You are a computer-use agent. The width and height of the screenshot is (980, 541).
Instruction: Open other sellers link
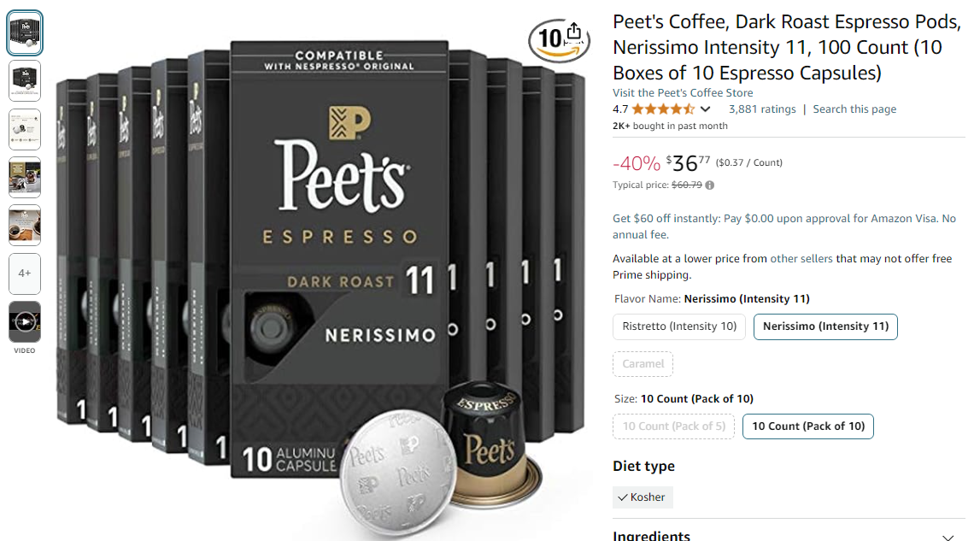point(801,258)
